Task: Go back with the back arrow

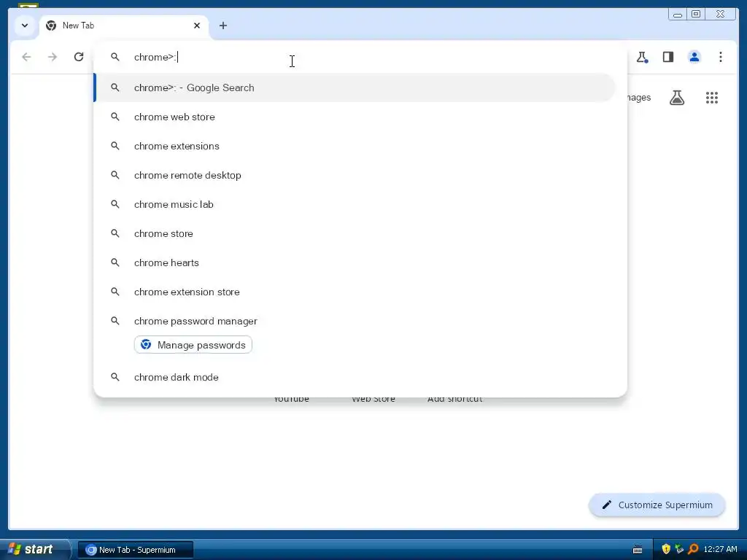Action: click(27, 57)
